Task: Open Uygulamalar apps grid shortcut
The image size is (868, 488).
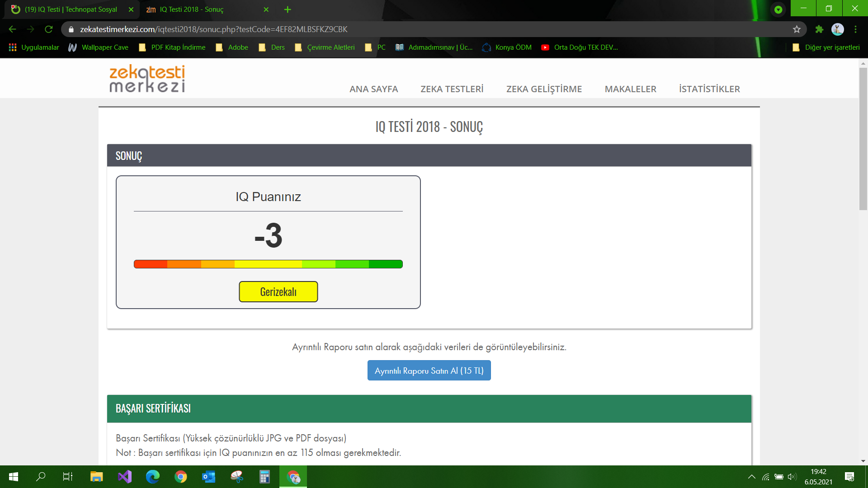Action: (x=34, y=47)
